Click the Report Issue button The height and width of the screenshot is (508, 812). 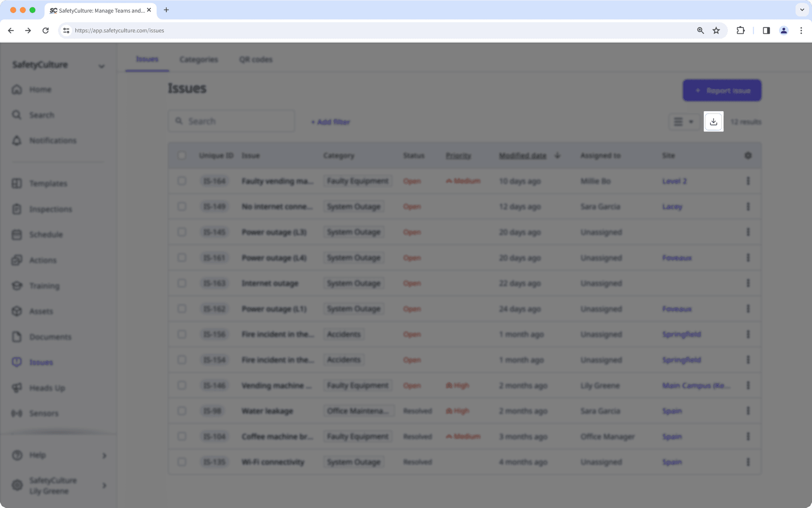722,90
